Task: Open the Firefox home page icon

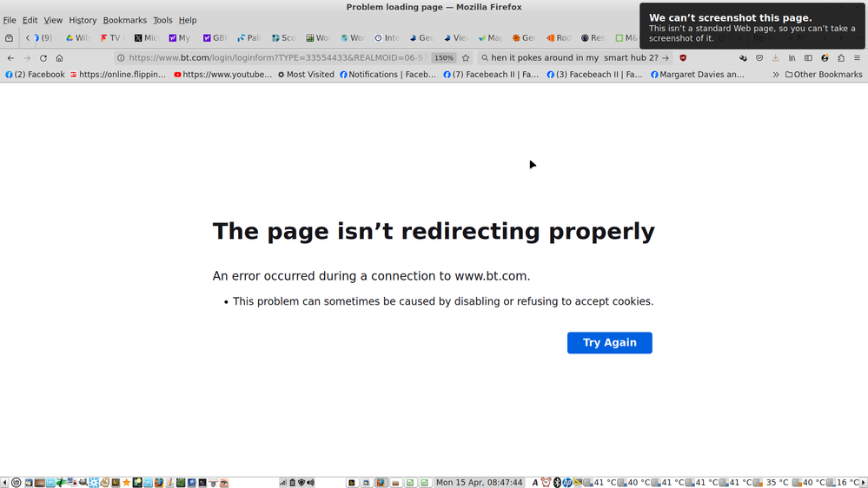Action: (x=59, y=57)
